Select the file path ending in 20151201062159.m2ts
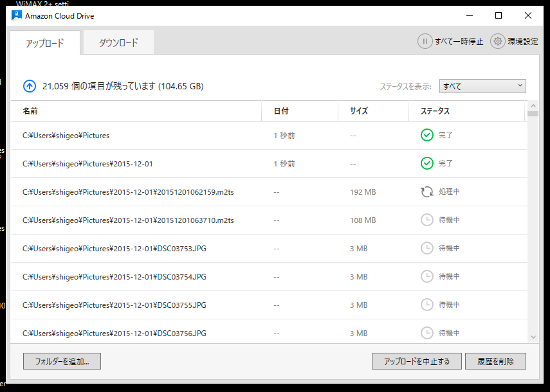 pos(128,192)
